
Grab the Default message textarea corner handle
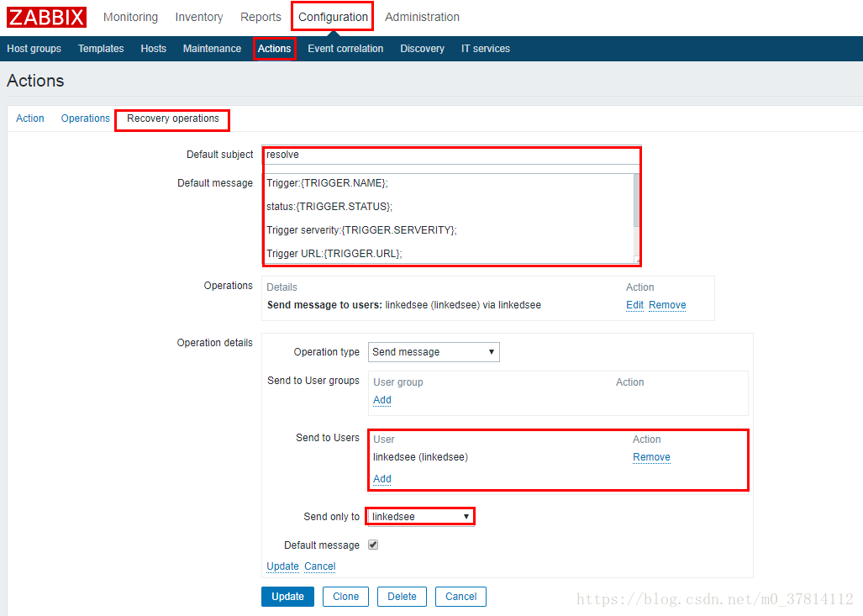[x=637, y=261]
